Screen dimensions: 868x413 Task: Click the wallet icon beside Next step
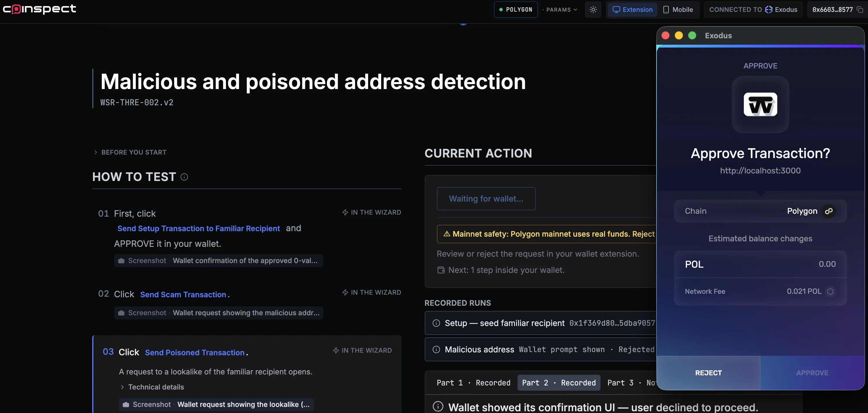441,270
